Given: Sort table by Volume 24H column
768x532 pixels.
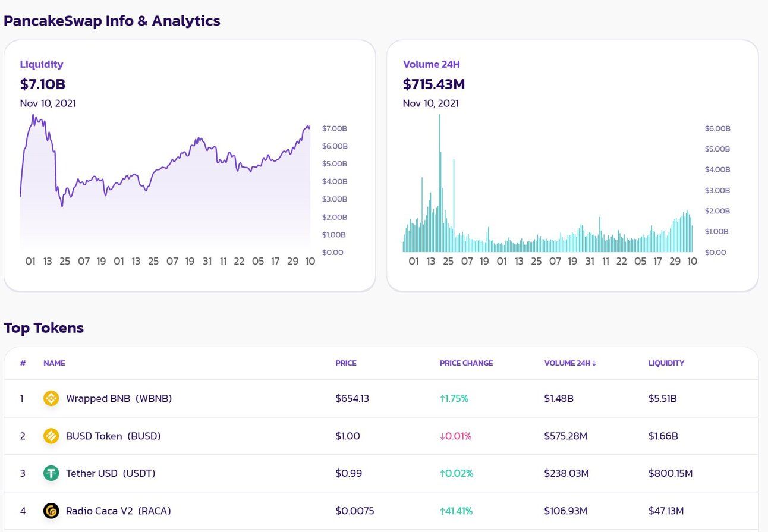Looking at the screenshot, I should pyautogui.click(x=570, y=363).
